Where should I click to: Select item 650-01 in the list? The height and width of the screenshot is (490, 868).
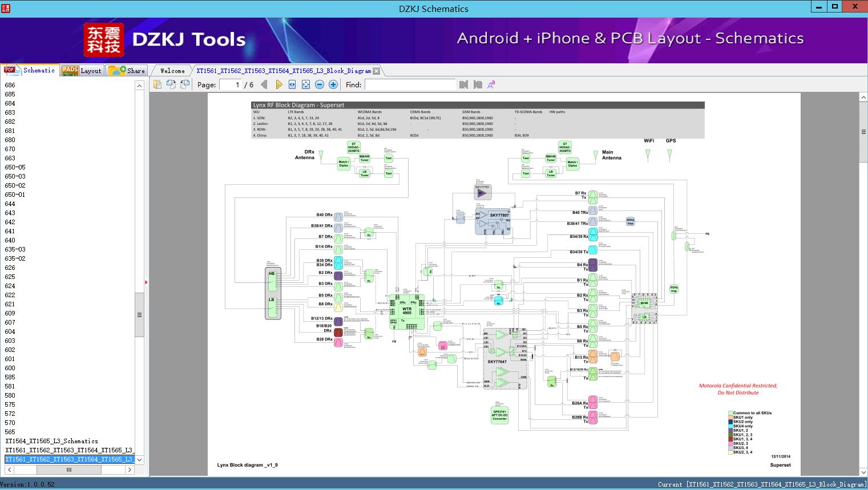[x=15, y=195]
